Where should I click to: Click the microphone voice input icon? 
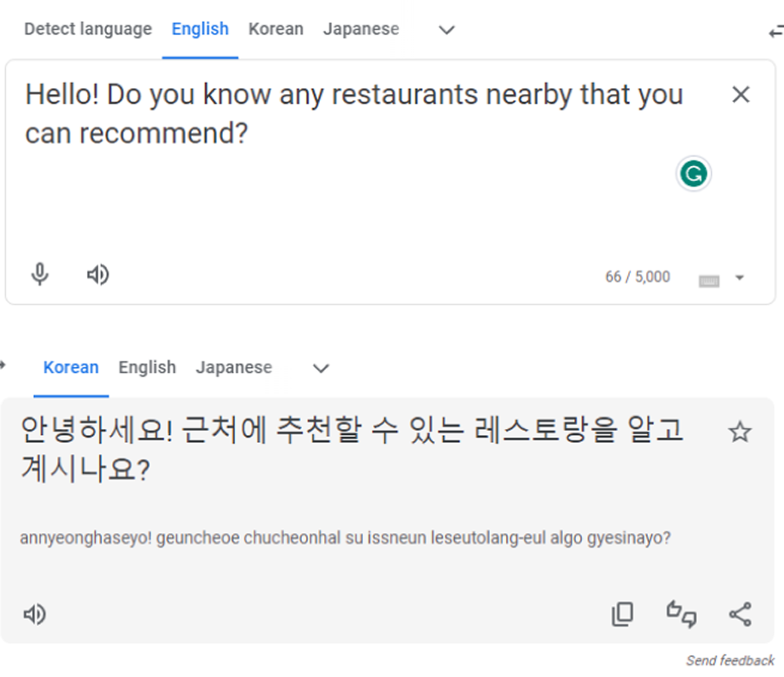(x=39, y=275)
